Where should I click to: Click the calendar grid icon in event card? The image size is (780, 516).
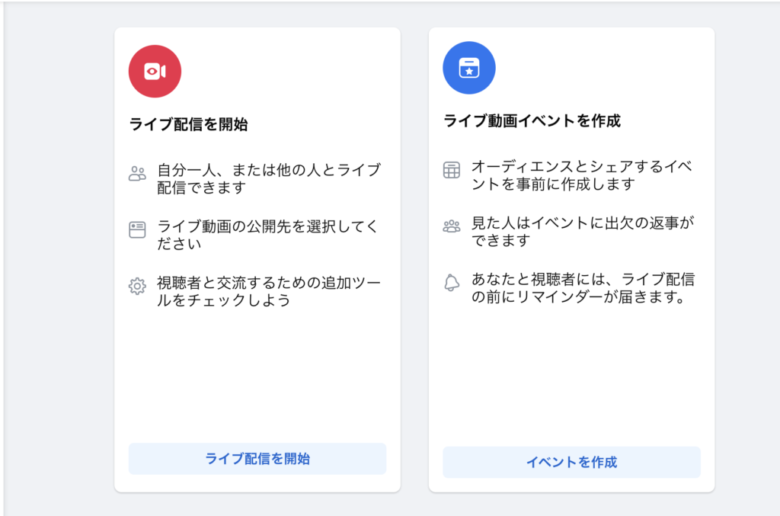[x=452, y=170]
